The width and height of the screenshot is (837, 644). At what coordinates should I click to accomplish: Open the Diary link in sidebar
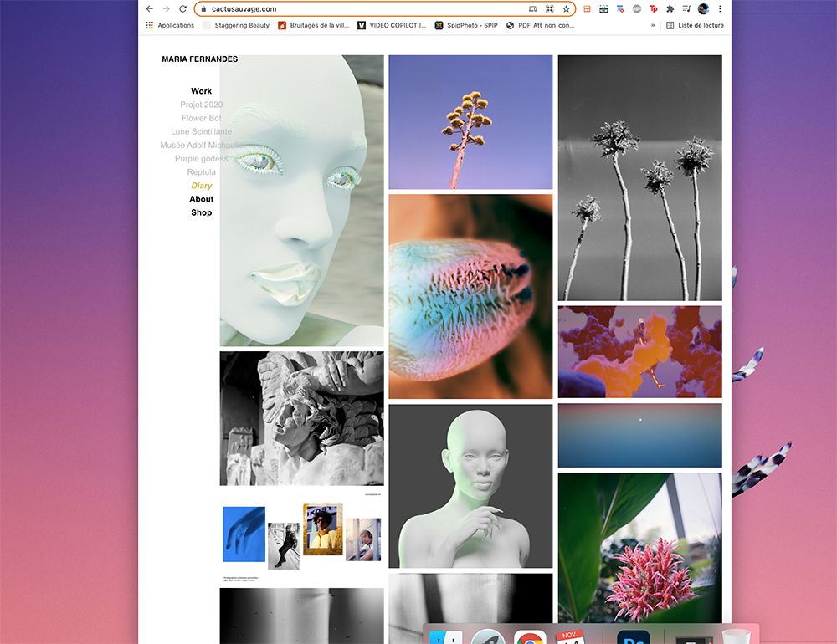pos(201,186)
